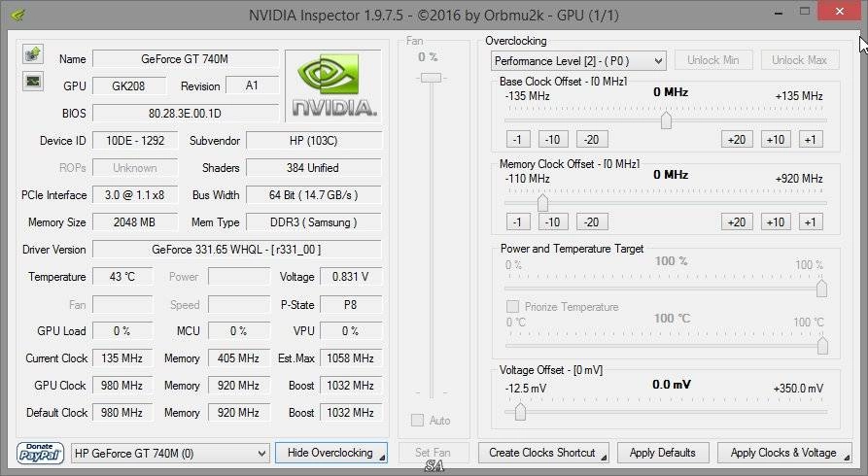Click the upload screenshot icon beside Name
Screen dimensions: 868x476
(x=33, y=54)
